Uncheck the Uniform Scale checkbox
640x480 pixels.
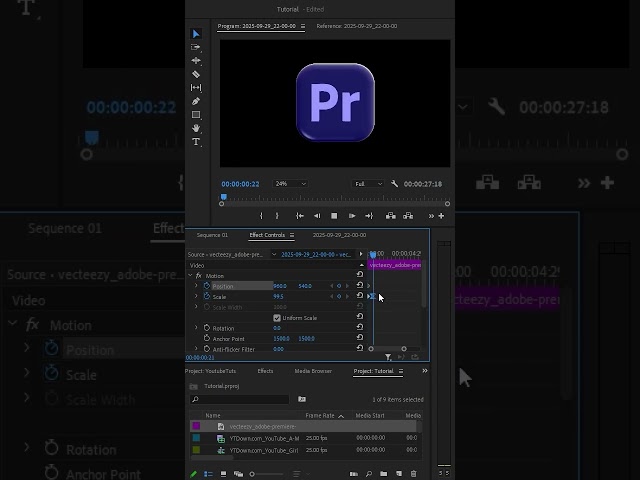tap(277, 318)
